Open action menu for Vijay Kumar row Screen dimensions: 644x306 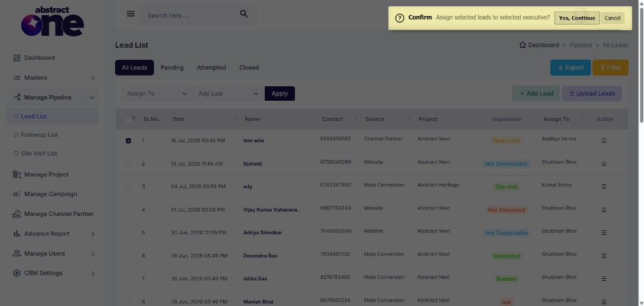tap(604, 210)
